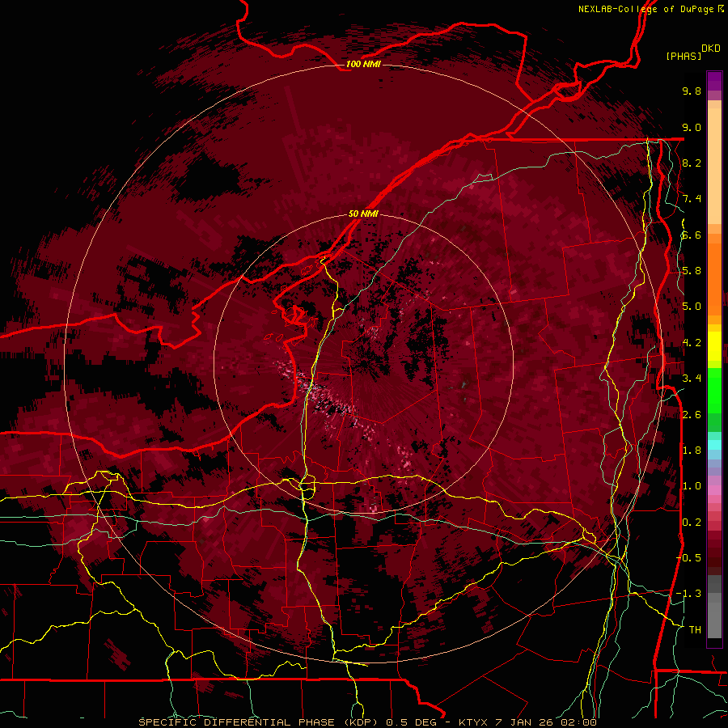Click the NEXLAB-College of DuPage credit text
The width and height of the screenshot is (728, 728).
[646, 9]
